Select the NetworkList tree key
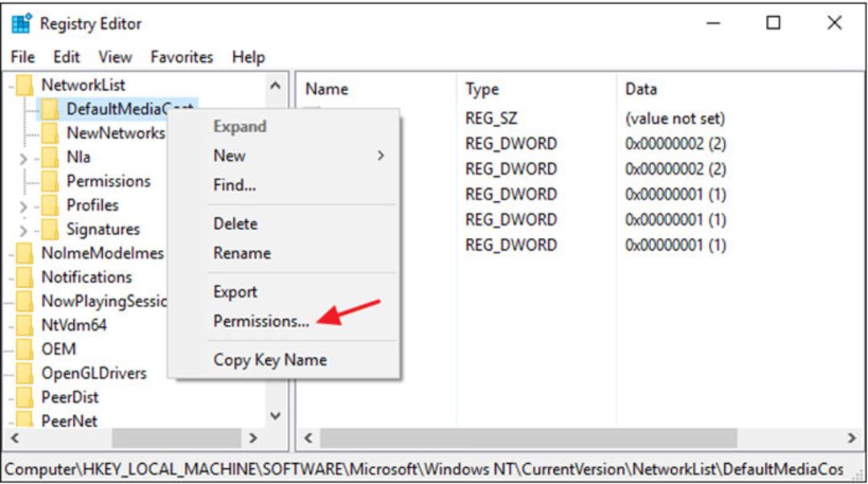The image size is (868, 484). (x=83, y=85)
